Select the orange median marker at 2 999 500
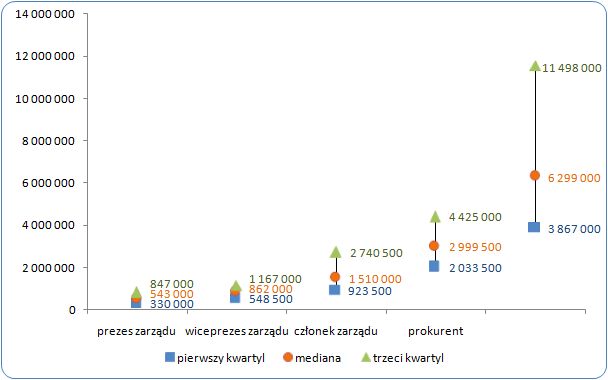 (x=434, y=246)
